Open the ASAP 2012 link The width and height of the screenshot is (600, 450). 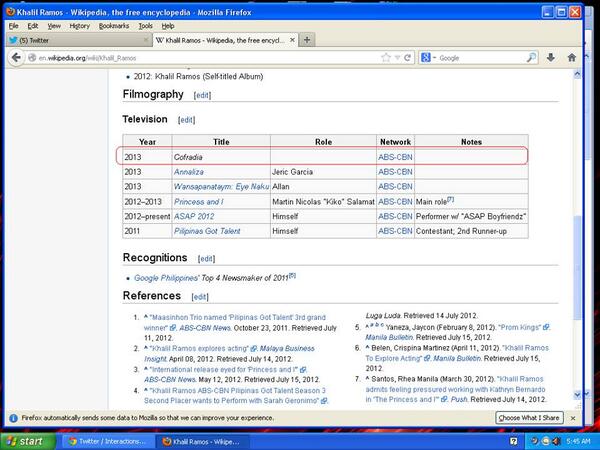tap(194, 216)
